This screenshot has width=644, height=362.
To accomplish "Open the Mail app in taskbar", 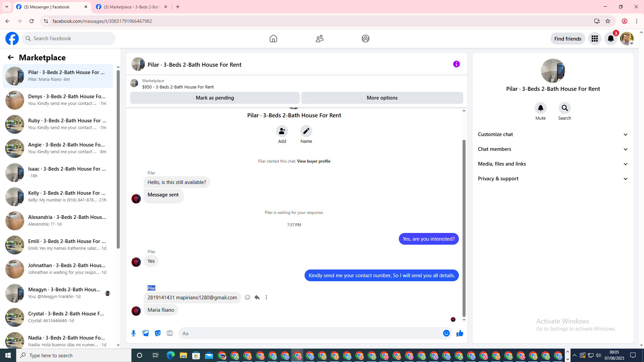I will (209, 355).
